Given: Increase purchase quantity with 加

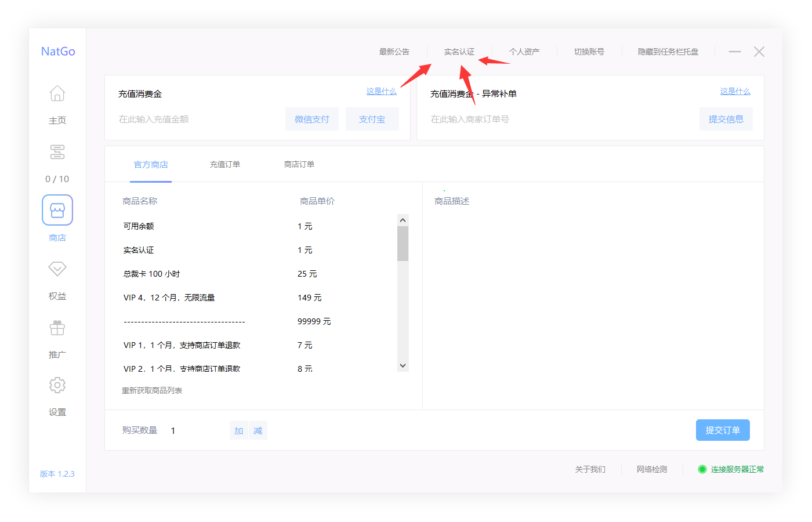Looking at the screenshot, I should pos(238,430).
